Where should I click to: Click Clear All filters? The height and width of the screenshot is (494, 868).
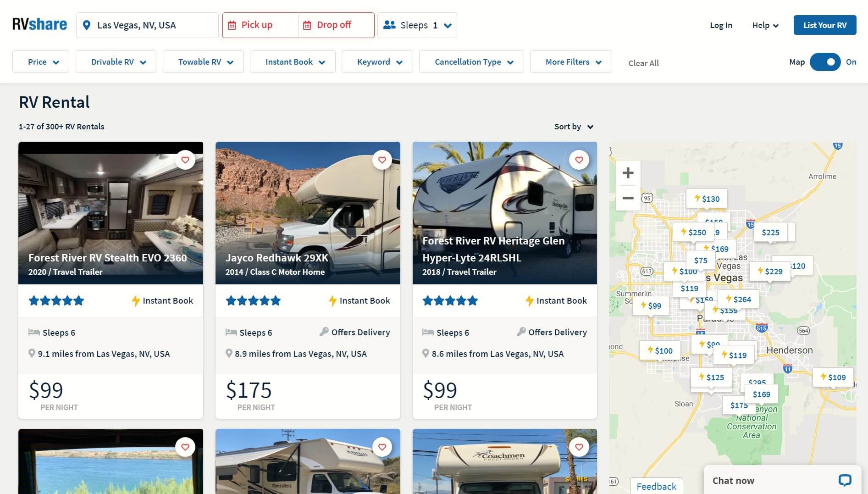643,63
